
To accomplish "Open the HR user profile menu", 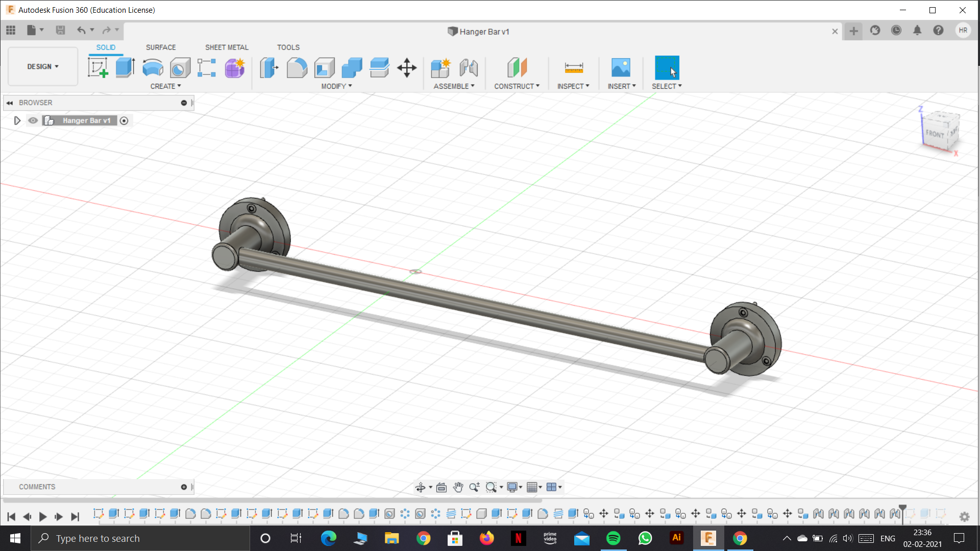I will pos(963,30).
